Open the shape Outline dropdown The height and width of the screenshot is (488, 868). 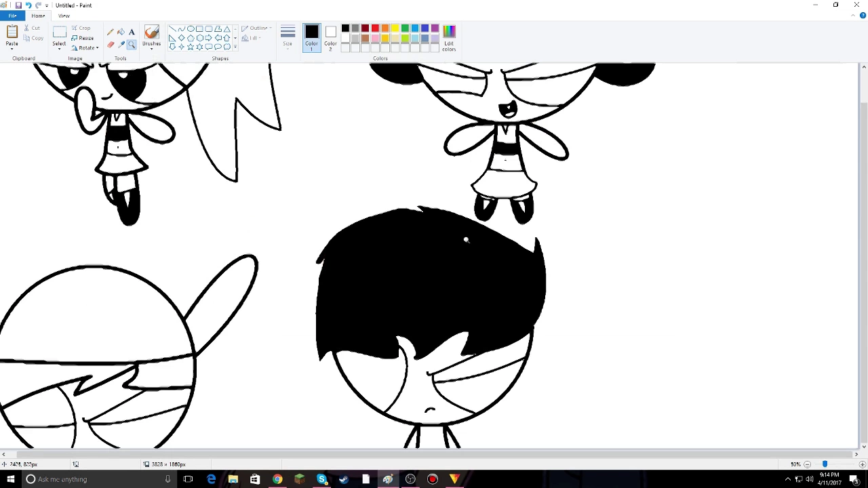point(257,28)
